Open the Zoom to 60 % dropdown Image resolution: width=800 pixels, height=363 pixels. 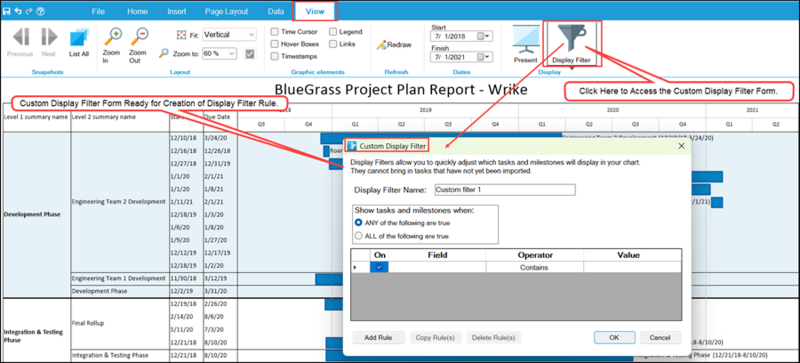[219, 53]
